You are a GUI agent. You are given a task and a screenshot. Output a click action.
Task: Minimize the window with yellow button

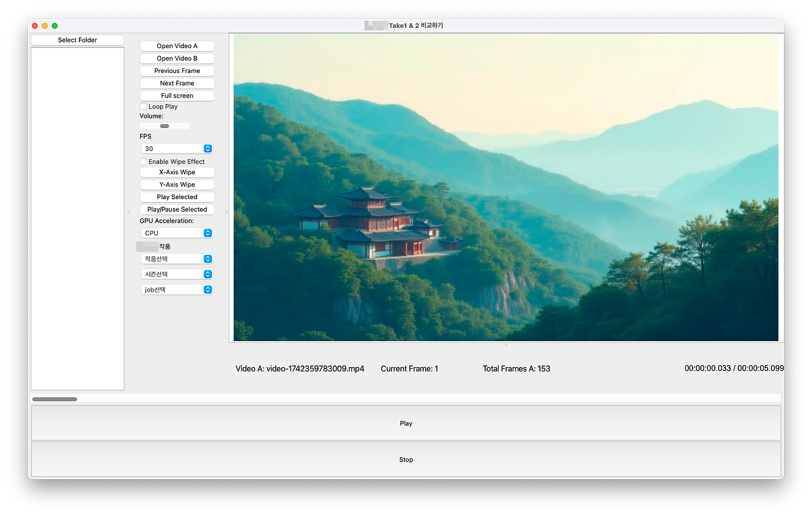[x=45, y=26]
